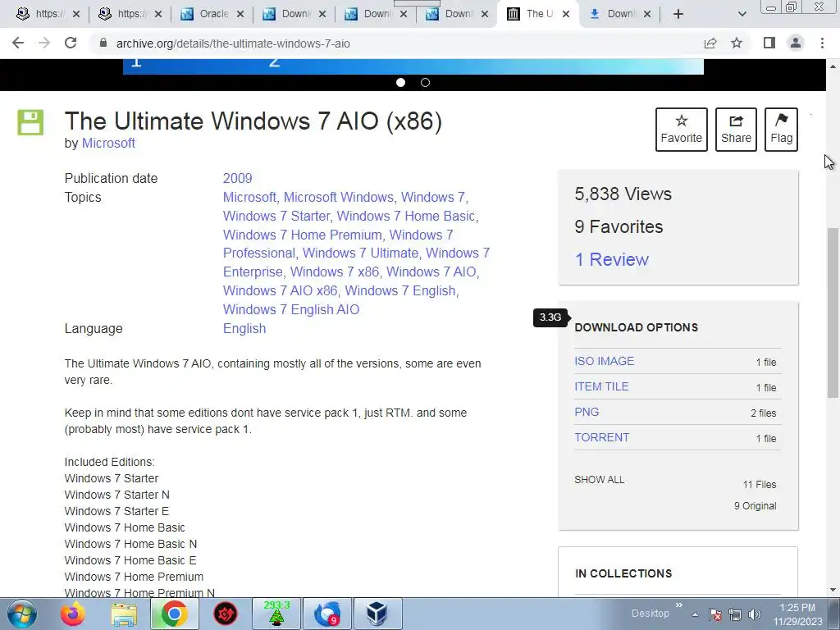Close the active 'The U' archive tab
Screen dimensions: 840x630
(566, 14)
